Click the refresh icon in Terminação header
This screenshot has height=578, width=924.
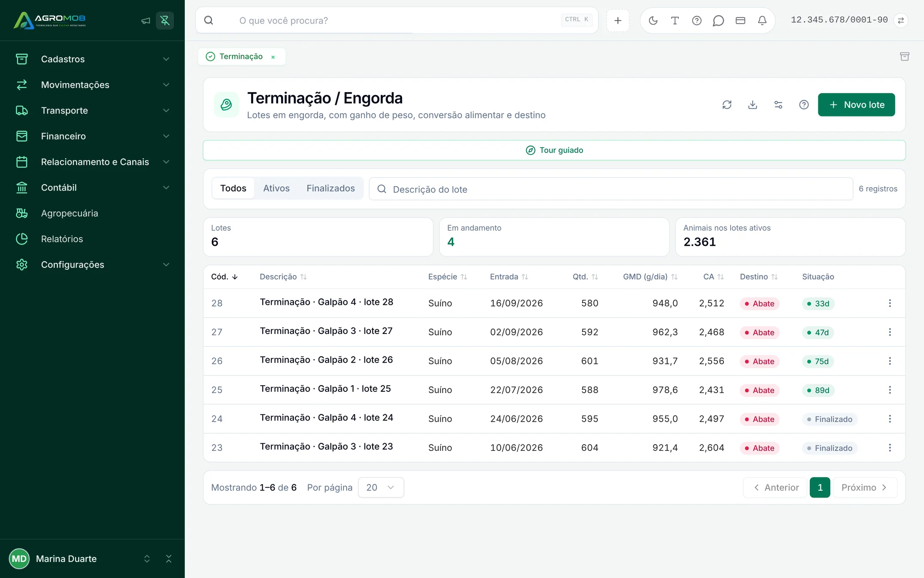point(727,105)
